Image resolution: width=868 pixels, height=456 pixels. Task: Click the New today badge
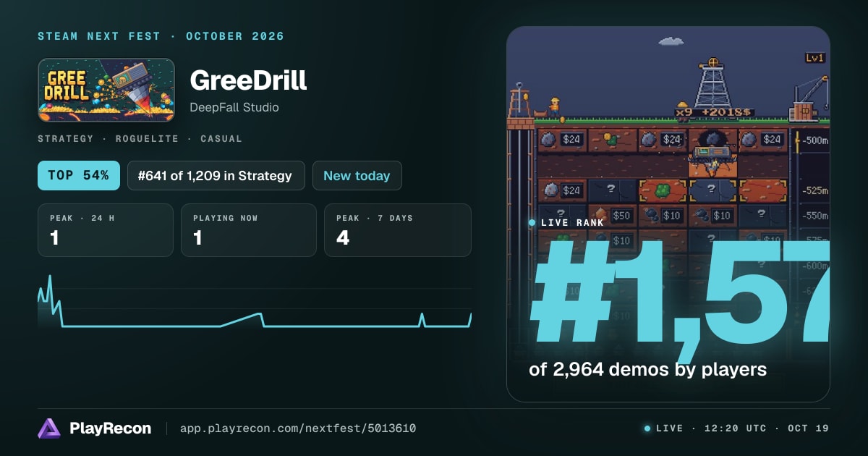point(357,175)
